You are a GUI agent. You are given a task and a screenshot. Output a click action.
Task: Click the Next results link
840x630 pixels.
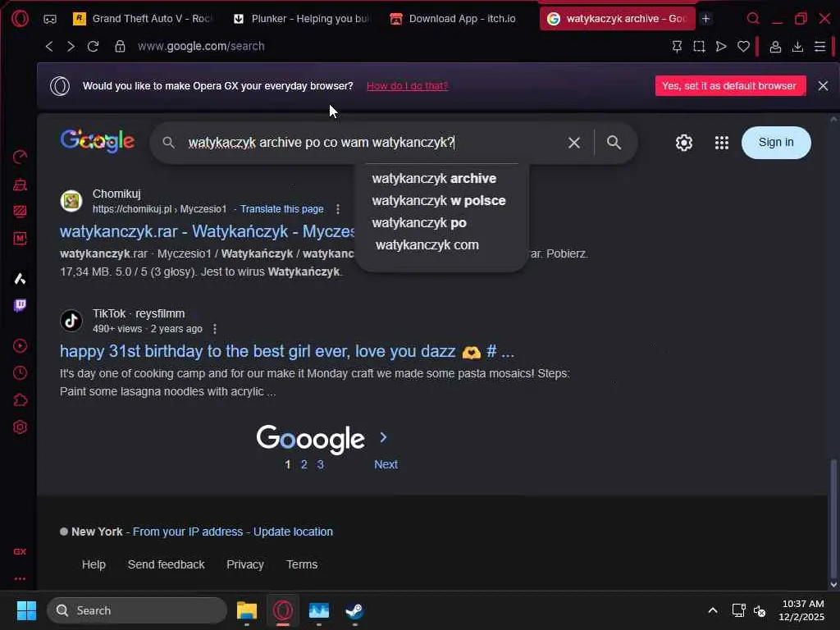coord(386,464)
